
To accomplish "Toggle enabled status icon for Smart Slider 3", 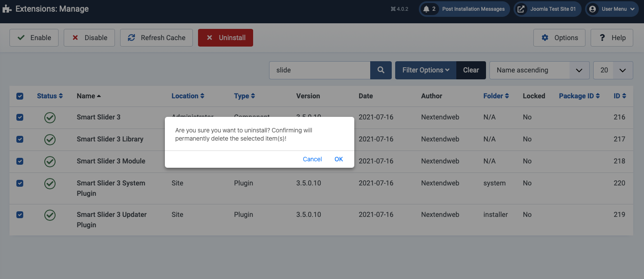I will 50,117.
